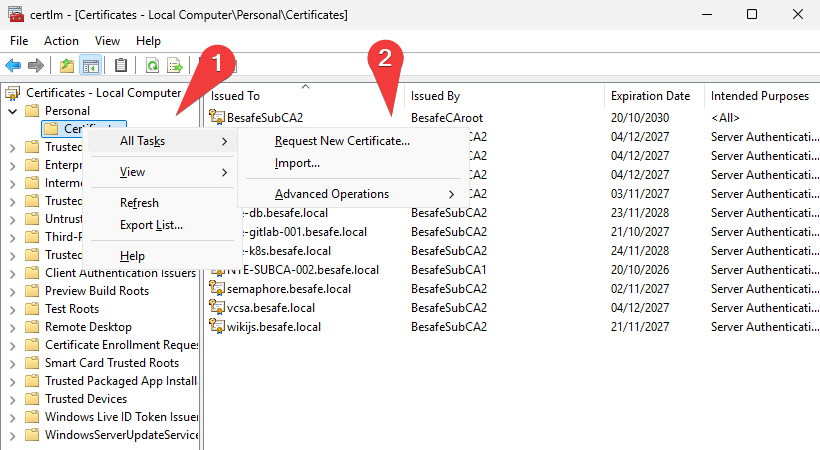820x450 pixels.
Task: Click the green Refresh toolbar icon
Action: [152, 65]
